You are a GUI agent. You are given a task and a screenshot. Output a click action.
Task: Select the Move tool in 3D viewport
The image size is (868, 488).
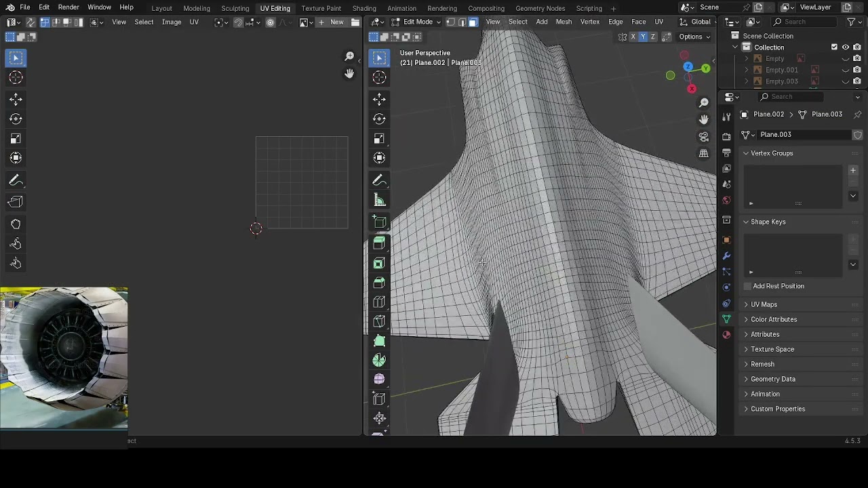point(379,100)
